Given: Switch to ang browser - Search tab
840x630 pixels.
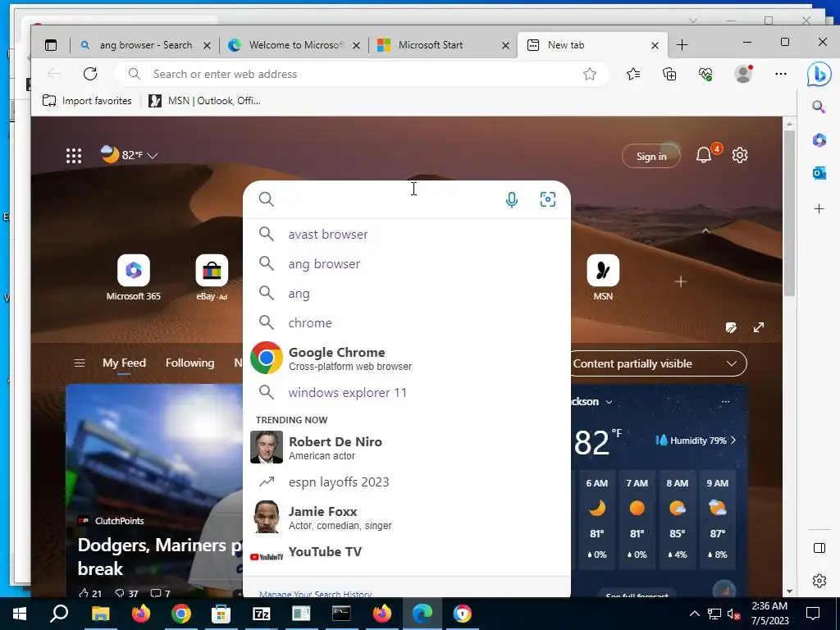Looking at the screenshot, I should click(x=144, y=45).
